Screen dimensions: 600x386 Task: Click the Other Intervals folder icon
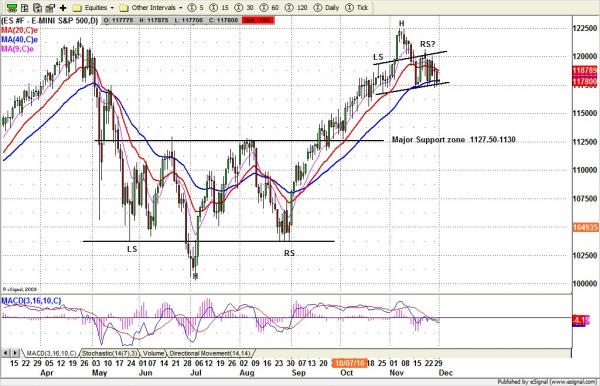click(124, 8)
